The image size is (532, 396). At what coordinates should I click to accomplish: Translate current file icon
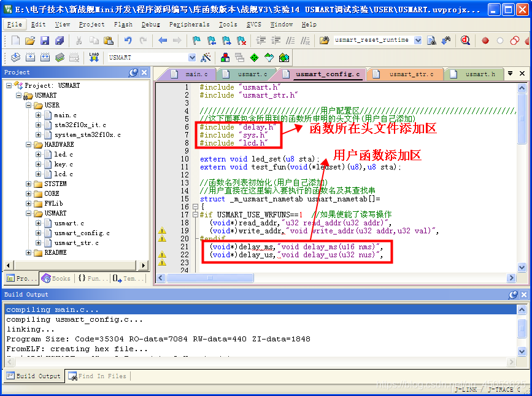pos(15,57)
